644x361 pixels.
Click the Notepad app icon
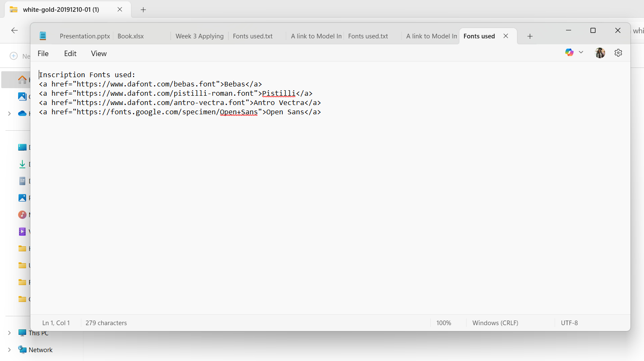point(43,36)
